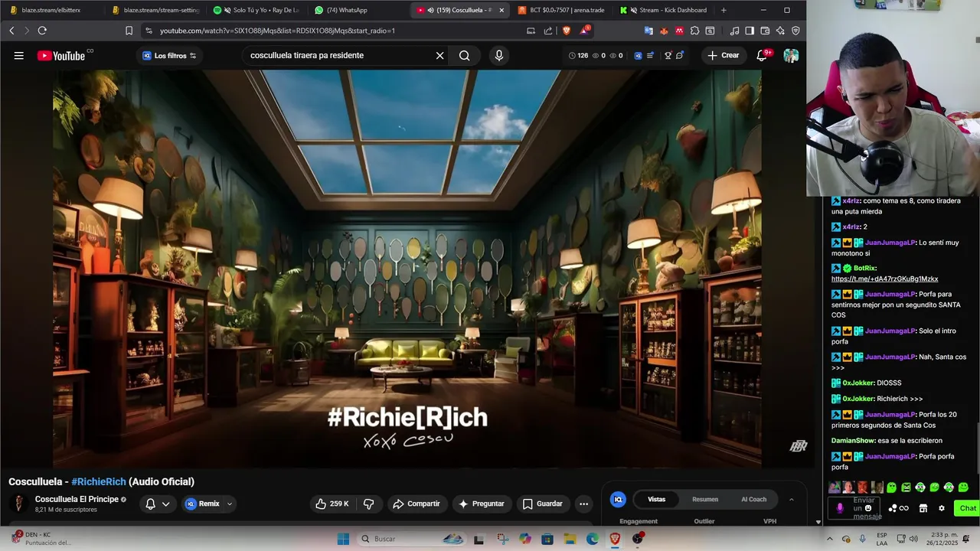Open the #RichieRich hashtag link
The width and height of the screenshot is (980, 551).
[x=99, y=481]
